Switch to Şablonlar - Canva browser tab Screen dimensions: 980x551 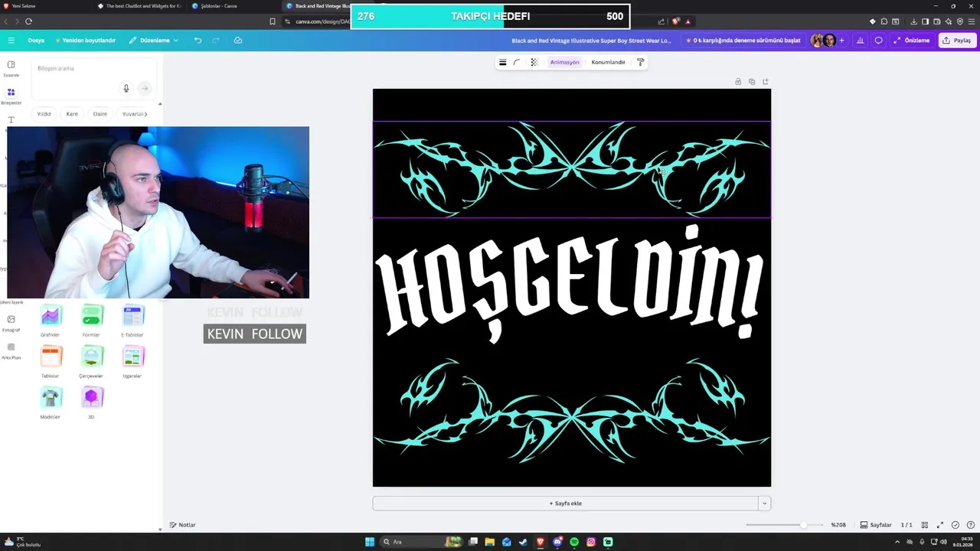[x=219, y=6]
